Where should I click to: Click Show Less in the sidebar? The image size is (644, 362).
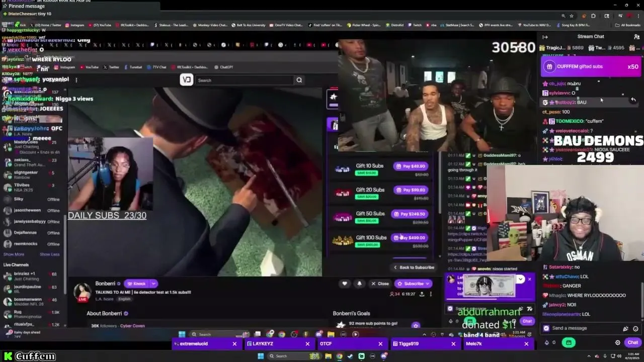pos(50,254)
